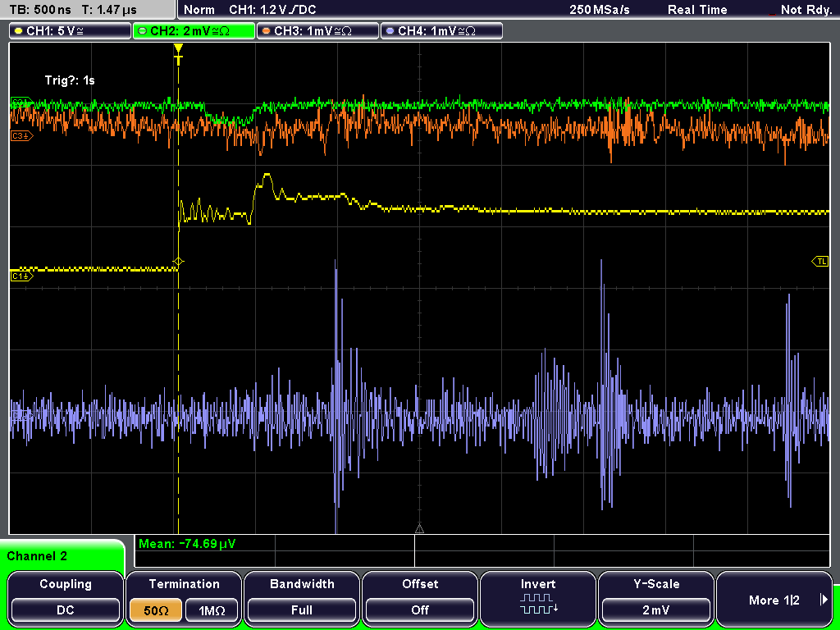Click the TL trigger level marker
Viewport: 840px width, 630px height.
820,262
